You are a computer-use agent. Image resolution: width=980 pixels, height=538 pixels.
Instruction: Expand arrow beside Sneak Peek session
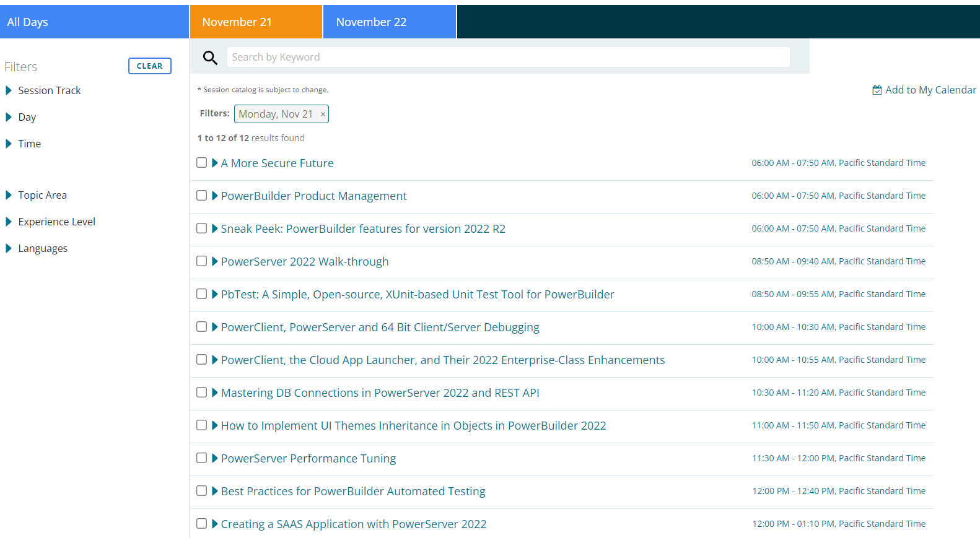[215, 228]
